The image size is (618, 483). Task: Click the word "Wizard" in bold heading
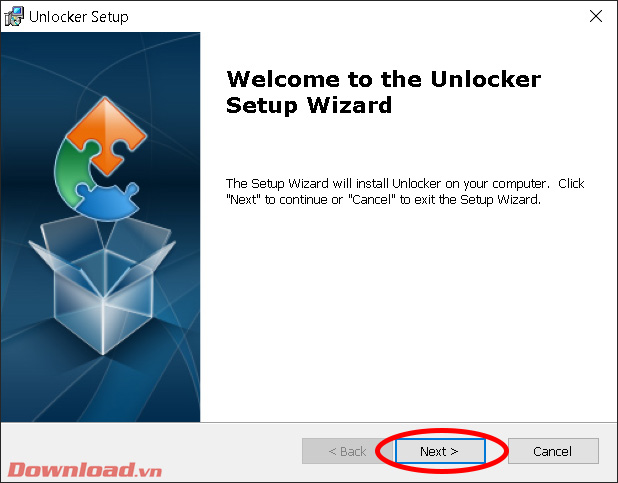coord(349,105)
